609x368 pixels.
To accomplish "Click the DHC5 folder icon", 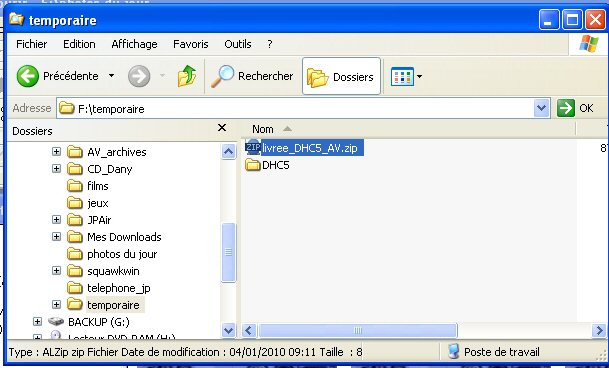I will pos(253,165).
